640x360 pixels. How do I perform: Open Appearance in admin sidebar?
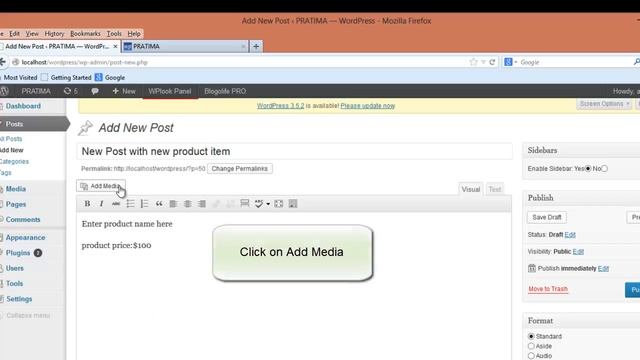point(25,238)
